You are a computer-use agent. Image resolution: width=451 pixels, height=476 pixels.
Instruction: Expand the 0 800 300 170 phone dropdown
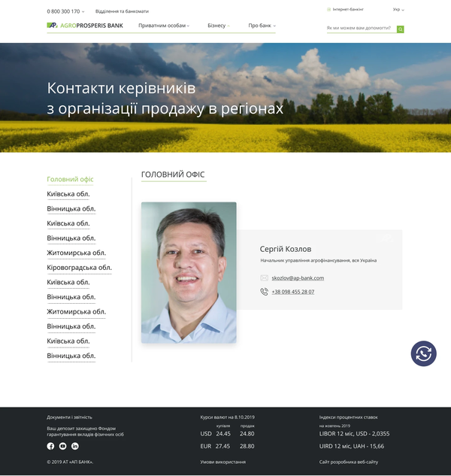(x=65, y=11)
